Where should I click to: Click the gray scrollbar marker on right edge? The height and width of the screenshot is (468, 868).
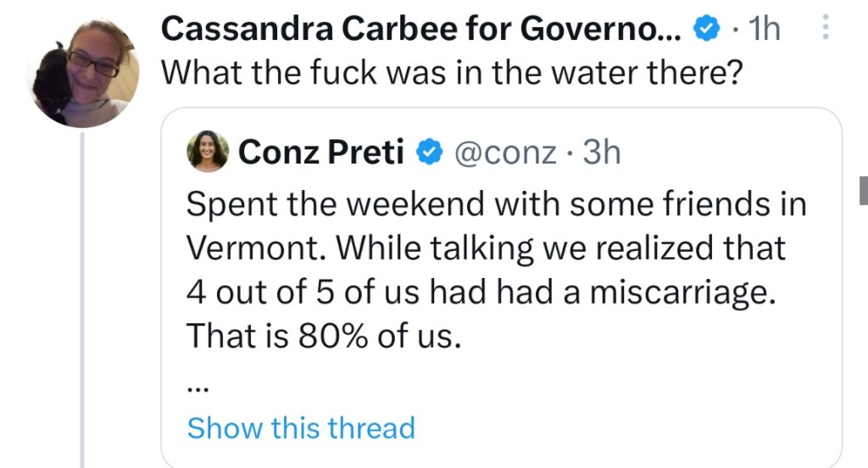click(x=863, y=191)
